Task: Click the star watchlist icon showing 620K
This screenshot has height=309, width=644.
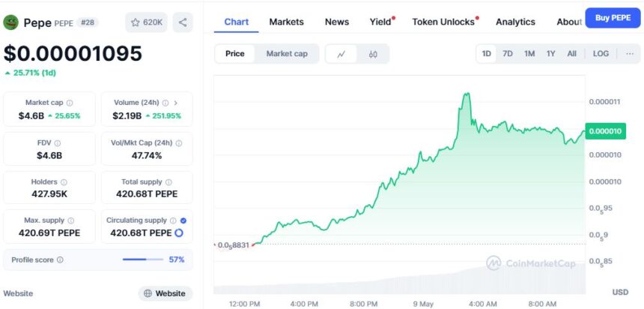Action: [x=147, y=22]
